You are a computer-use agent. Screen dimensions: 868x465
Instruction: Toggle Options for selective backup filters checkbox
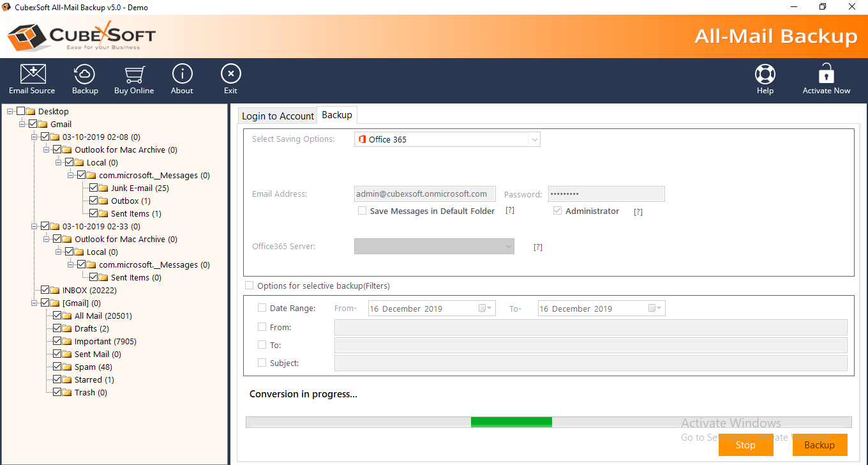pyautogui.click(x=250, y=286)
